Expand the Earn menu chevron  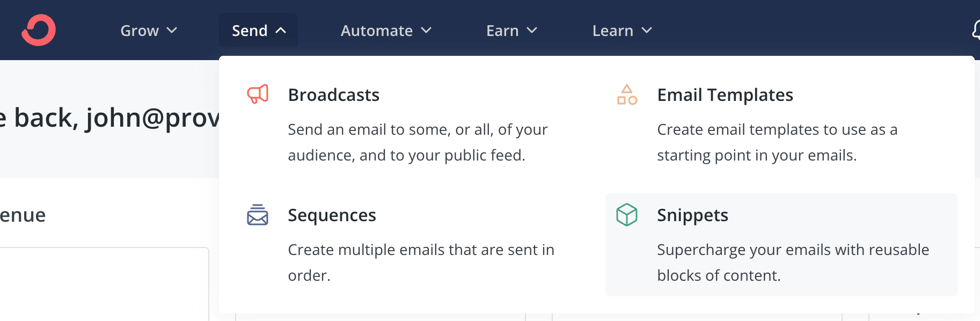[532, 31]
